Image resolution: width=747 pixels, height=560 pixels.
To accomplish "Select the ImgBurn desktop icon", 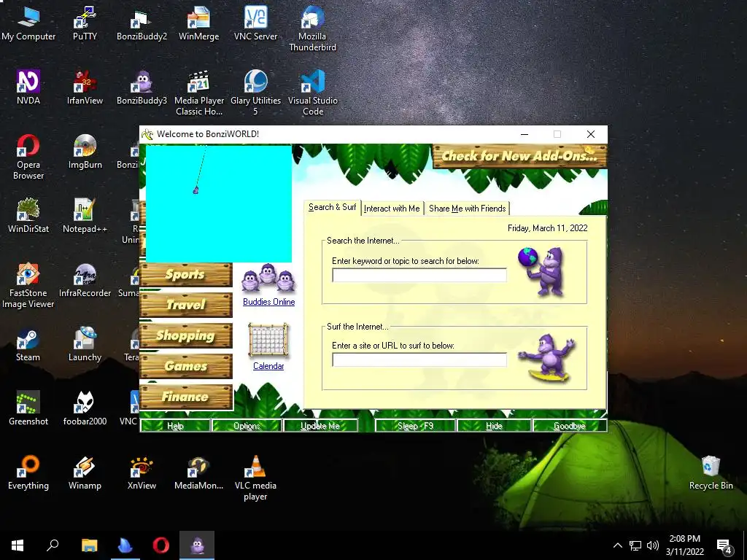I will pyautogui.click(x=85, y=152).
